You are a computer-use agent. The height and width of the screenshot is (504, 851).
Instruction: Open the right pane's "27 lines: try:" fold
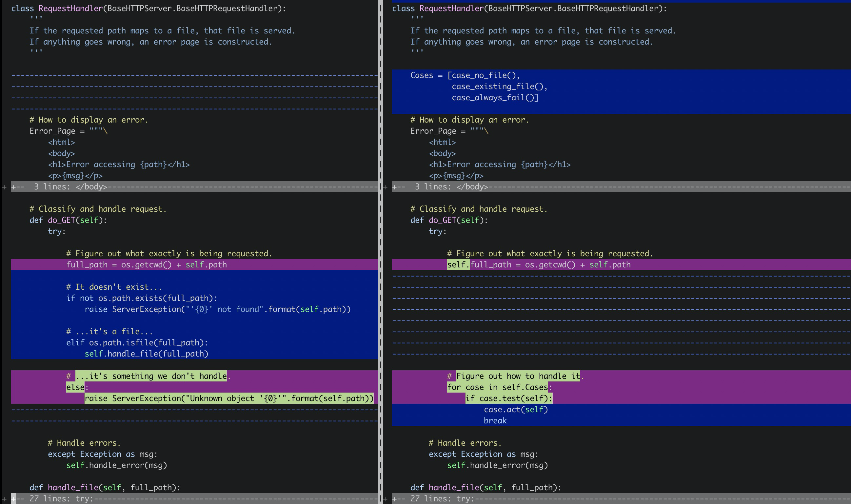click(x=621, y=498)
